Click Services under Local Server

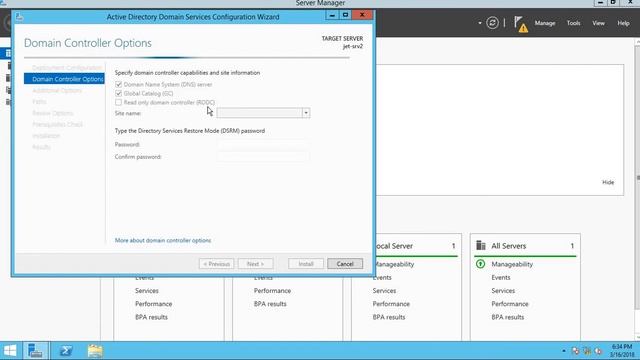tap(384, 291)
